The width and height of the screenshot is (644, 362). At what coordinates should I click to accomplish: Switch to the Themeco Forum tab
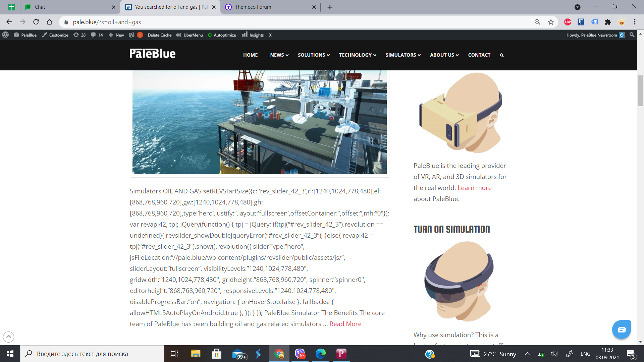pyautogui.click(x=253, y=7)
